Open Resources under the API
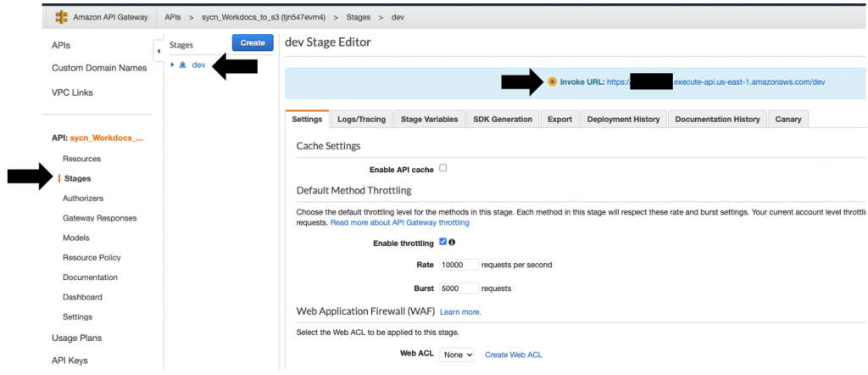 (x=82, y=159)
